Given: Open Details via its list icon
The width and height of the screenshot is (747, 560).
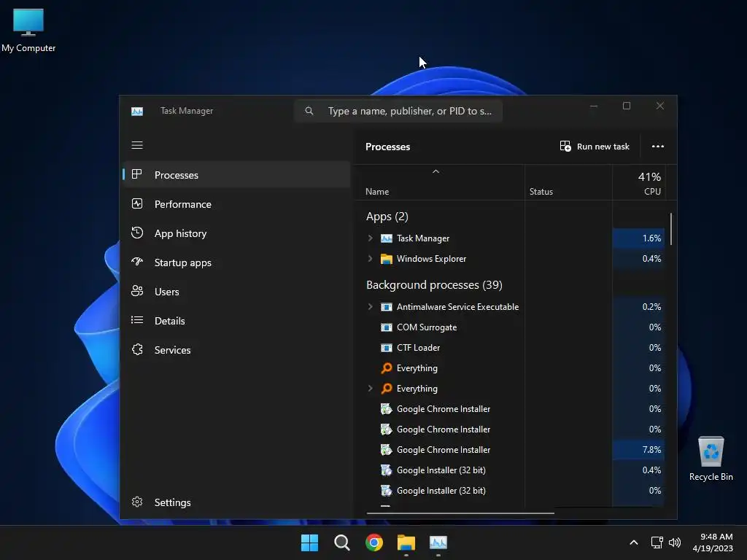Looking at the screenshot, I should 137,320.
